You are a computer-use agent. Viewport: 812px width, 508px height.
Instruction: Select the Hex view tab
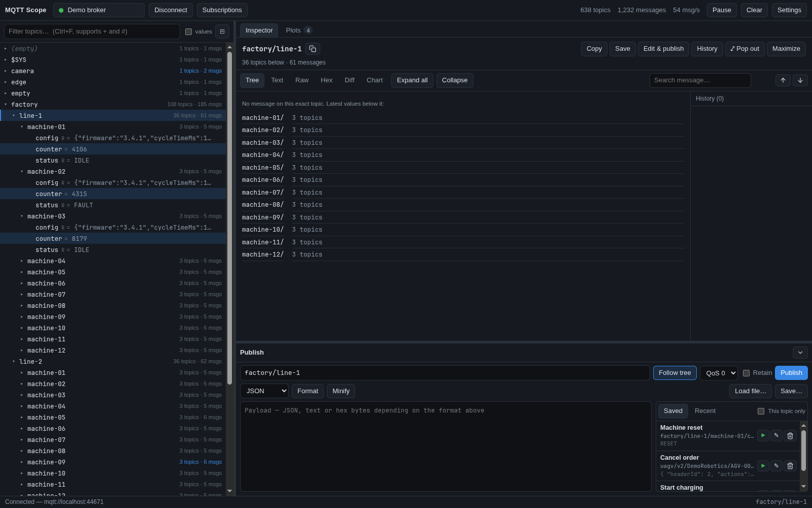(326, 80)
